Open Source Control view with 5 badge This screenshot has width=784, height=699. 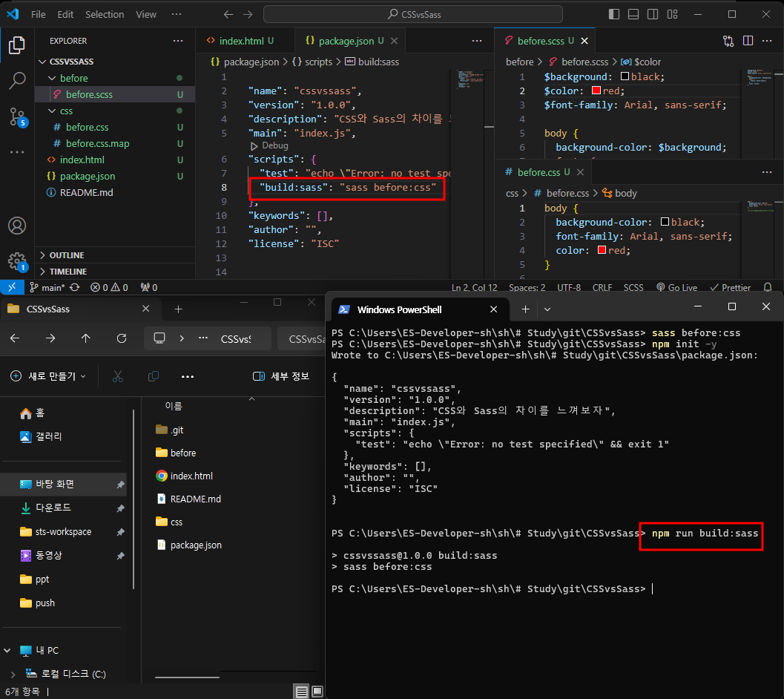tap(17, 117)
